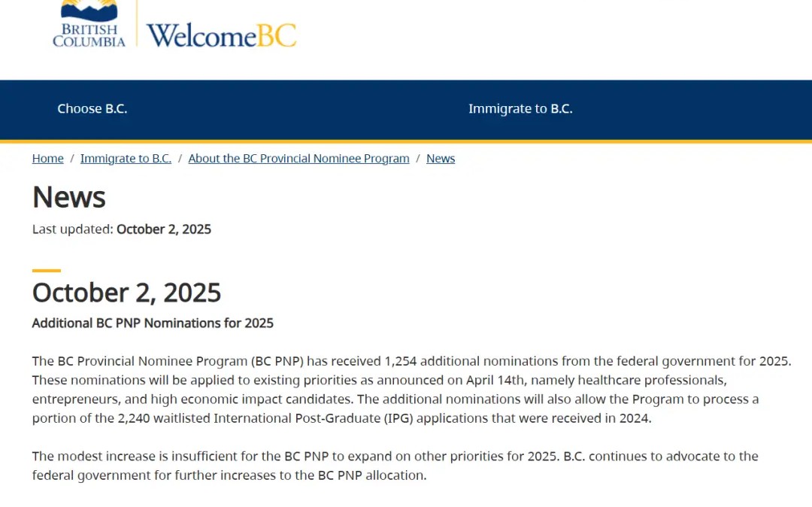Follow the Immigrate to B.C. breadcrumb link
Image resolution: width=812 pixels, height=507 pixels.
(126, 159)
